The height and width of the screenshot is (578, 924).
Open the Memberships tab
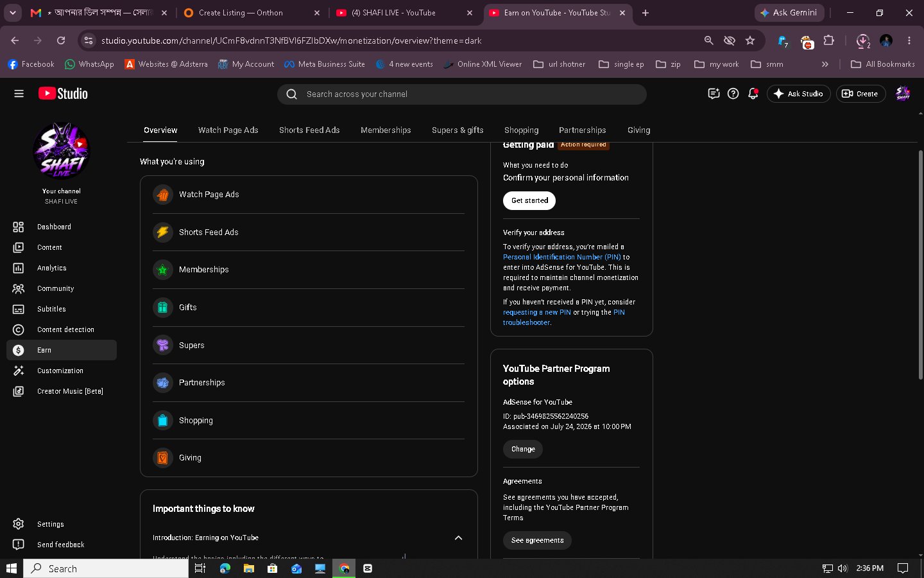[386, 130]
